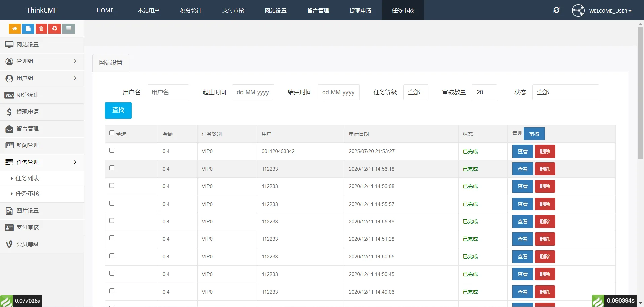Select the row dated 2020/12/11 14:56:18
Image resolution: width=644 pixels, height=307 pixels.
pos(112,168)
